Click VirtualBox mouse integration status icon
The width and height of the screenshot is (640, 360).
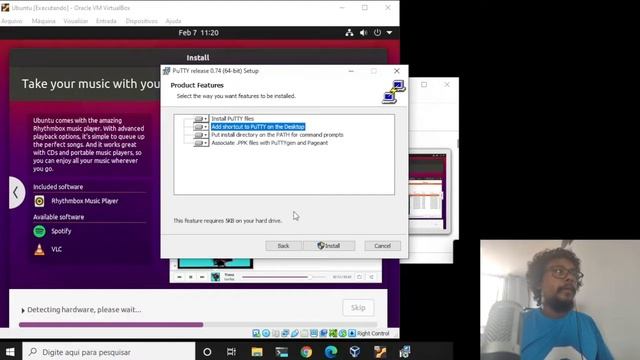pyautogui.click(x=342, y=333)
